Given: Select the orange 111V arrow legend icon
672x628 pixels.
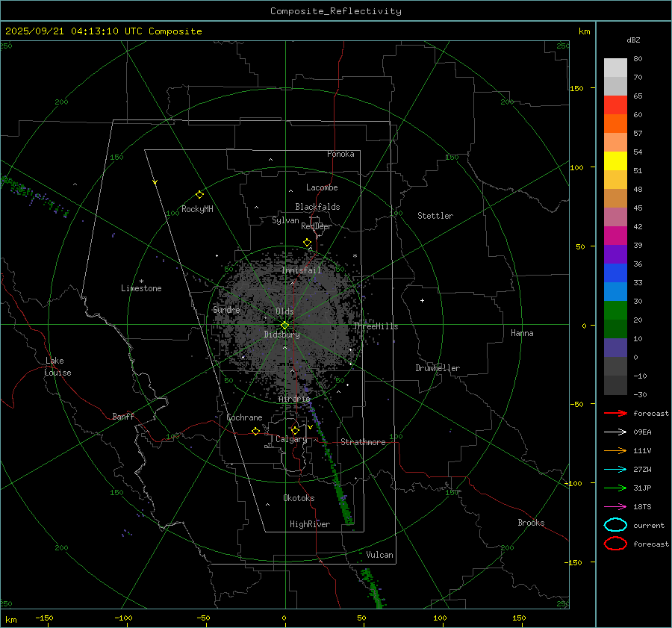Looking at the screenshot, I should [615, 450].
